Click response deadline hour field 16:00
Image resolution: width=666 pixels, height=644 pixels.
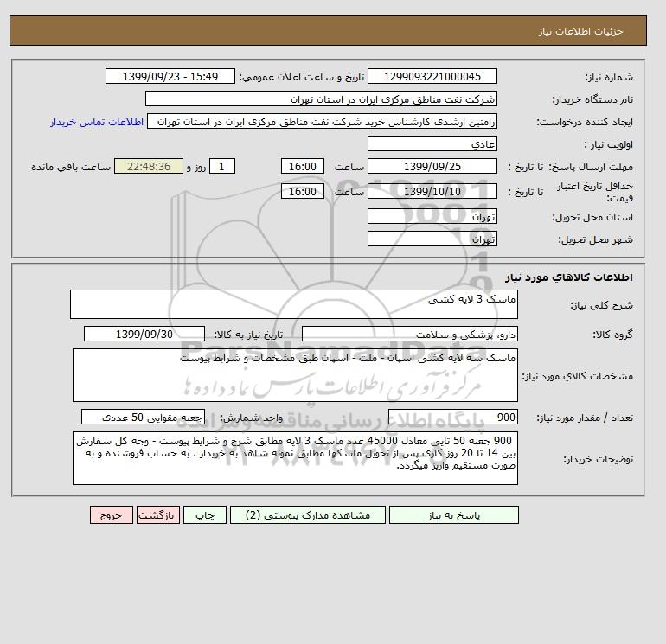(303, 167)
